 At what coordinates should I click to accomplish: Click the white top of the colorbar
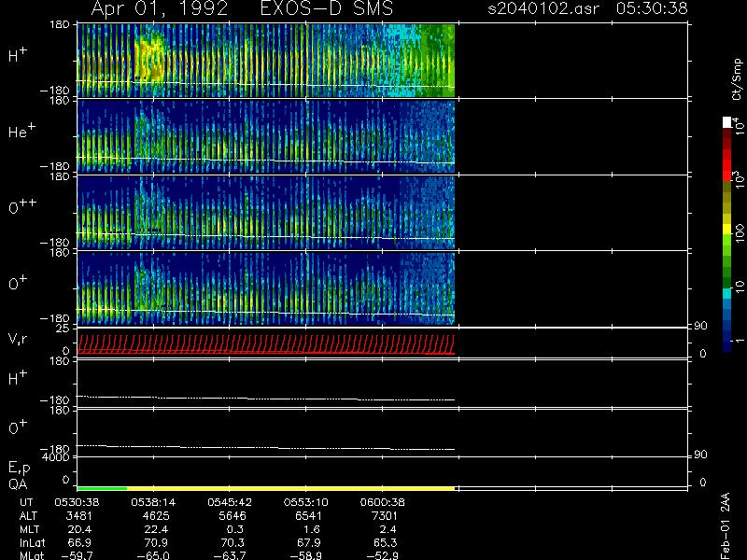tap(727, 122)
